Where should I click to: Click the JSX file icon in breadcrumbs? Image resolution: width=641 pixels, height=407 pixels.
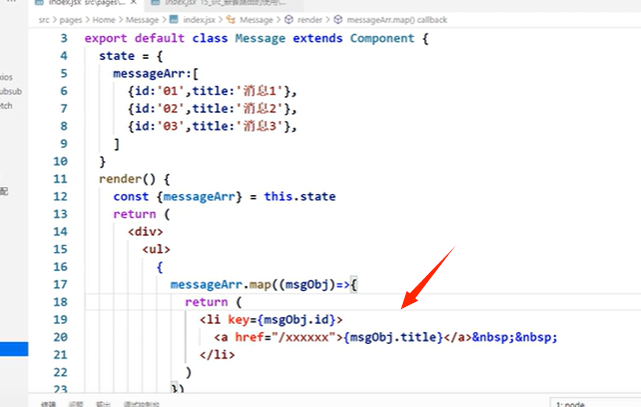(174, 19)
